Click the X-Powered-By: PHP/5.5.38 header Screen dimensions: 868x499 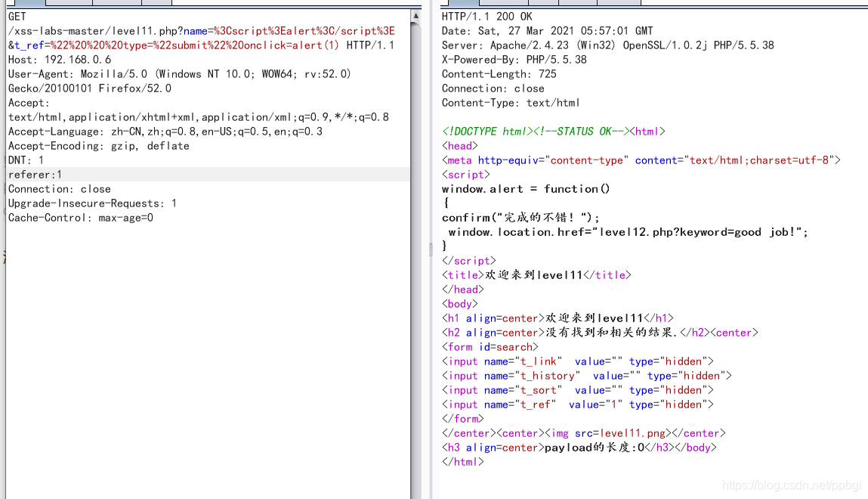(514, 60)
